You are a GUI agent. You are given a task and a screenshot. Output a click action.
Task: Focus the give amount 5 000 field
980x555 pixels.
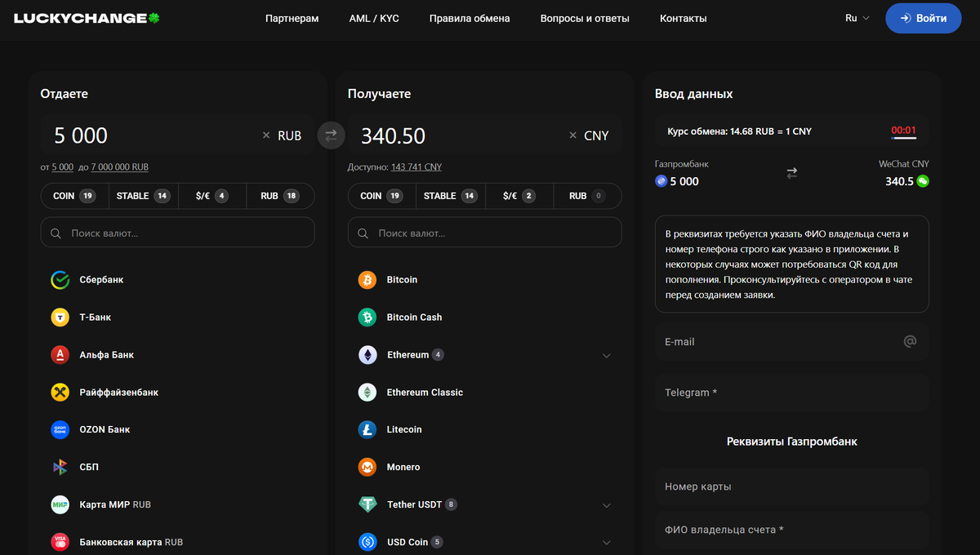click(151, 135)
